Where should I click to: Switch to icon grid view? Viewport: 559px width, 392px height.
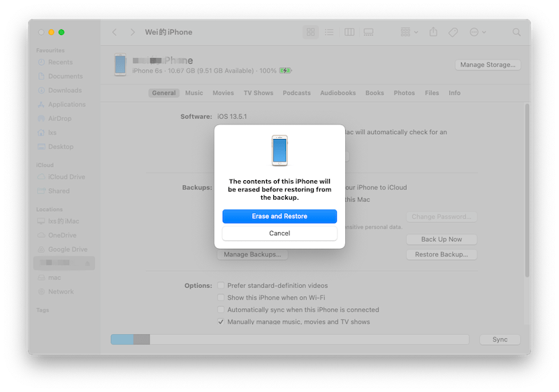(310, 32)
